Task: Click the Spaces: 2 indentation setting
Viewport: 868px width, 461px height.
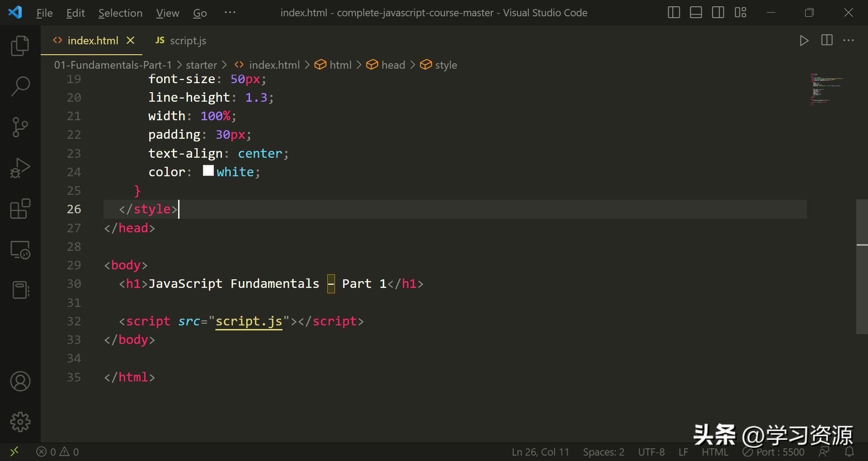Action: pyautogui.click(x=603, y=452)
